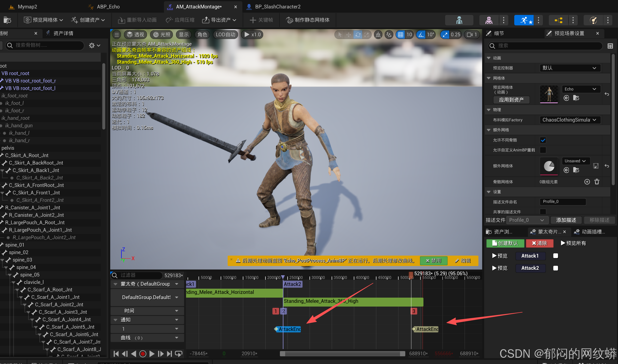
Task: Toggle grid snap icon in viewport
Action: point(400,35)
